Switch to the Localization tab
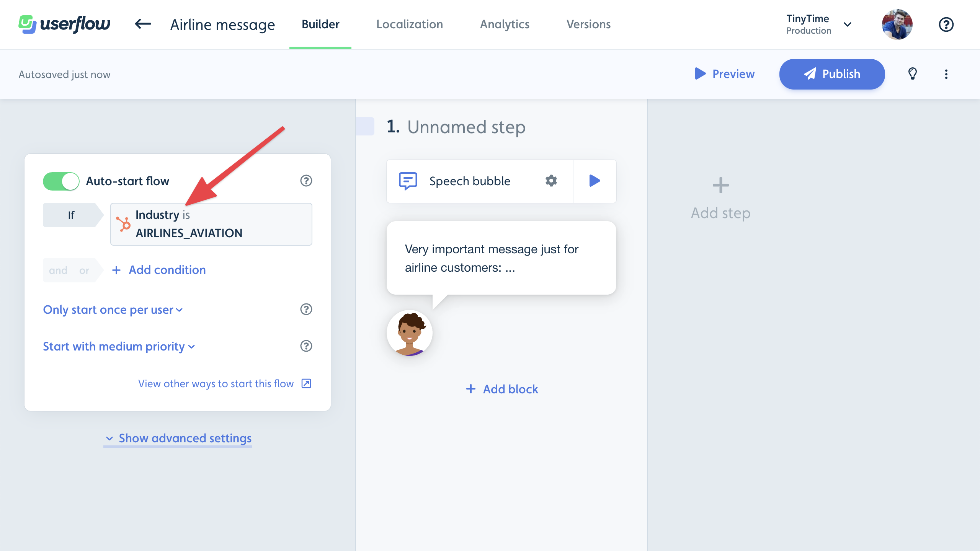This screenshot has height=551, width=980. (x=410, y=24)
